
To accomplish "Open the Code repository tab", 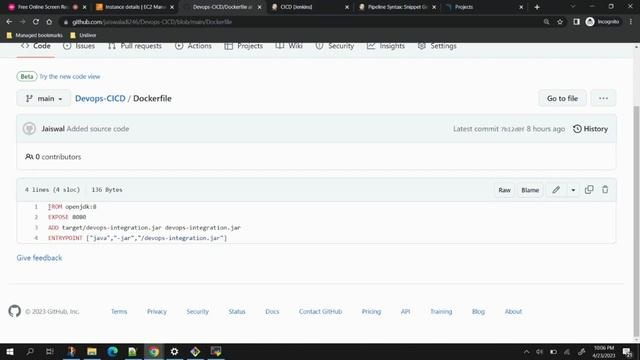I will pyautogui.click(x=36, y=46).
